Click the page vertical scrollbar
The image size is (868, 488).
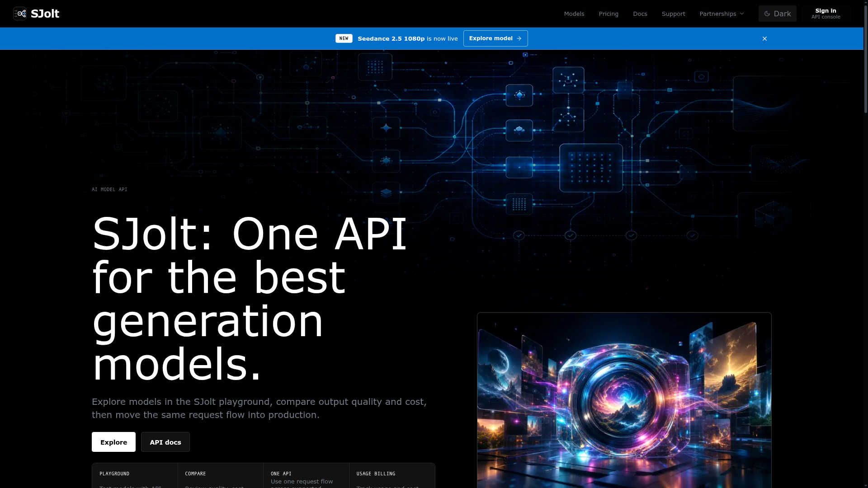pyautogui.click(x=865, y=244)
